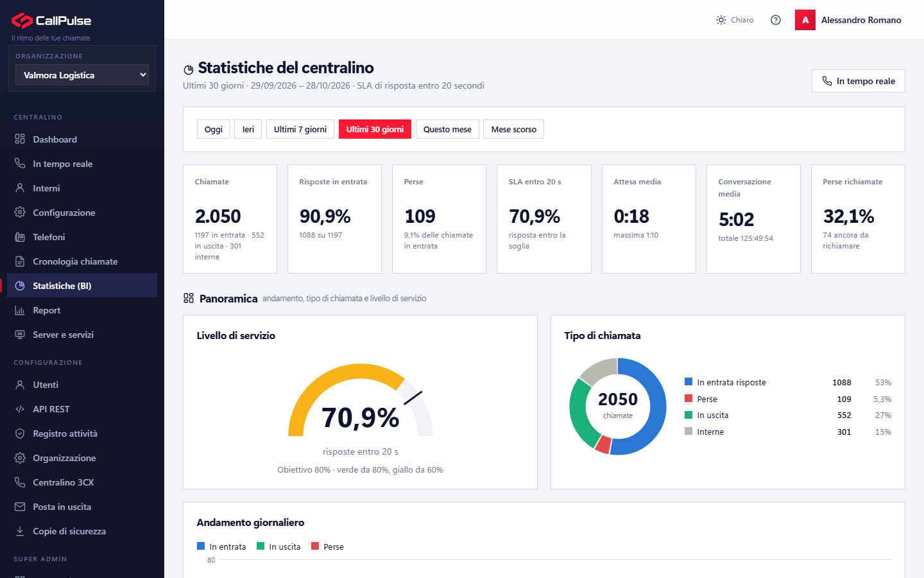Open the Valmora Logistica organization dropdown
Image resolution: width=924 pixels, height=578 pixels.
tap(82, 75)
